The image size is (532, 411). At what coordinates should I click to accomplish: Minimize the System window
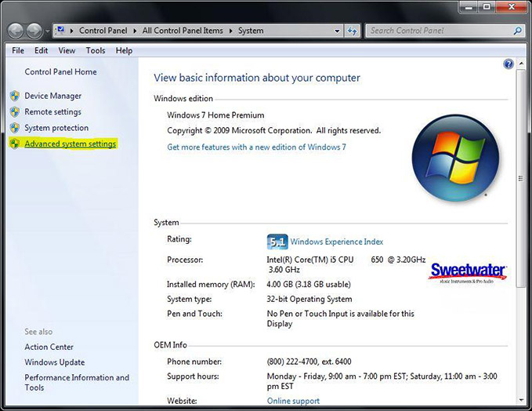coord(469,8)
